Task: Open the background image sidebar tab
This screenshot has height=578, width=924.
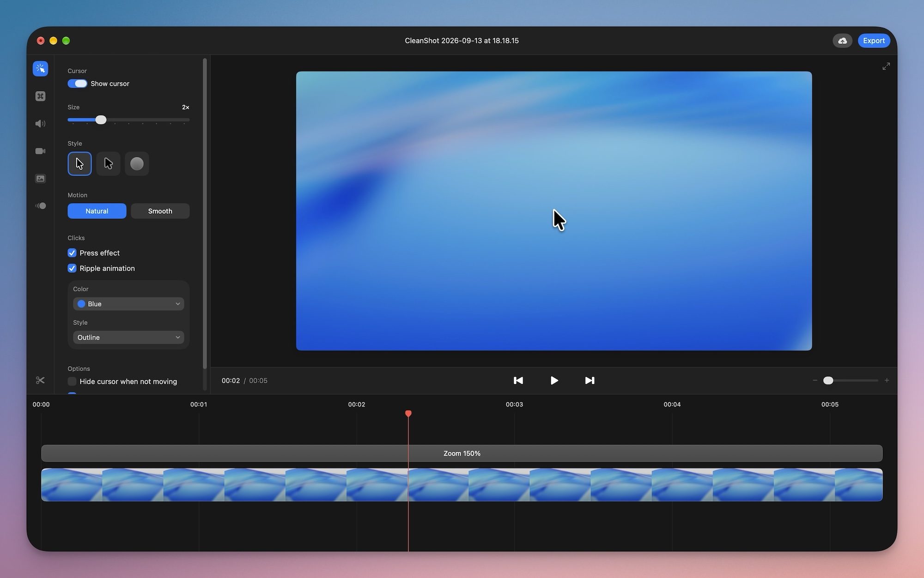Action: tap(40, 178)
